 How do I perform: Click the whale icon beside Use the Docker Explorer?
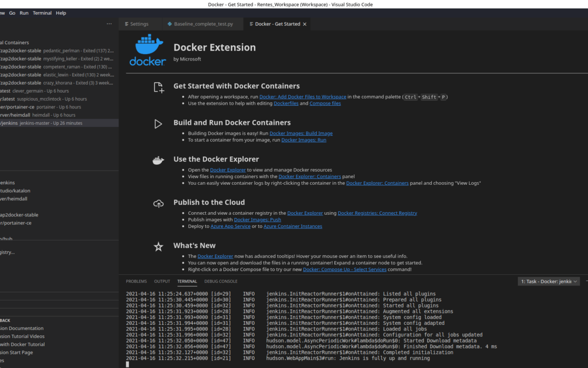tap(158, 160)
